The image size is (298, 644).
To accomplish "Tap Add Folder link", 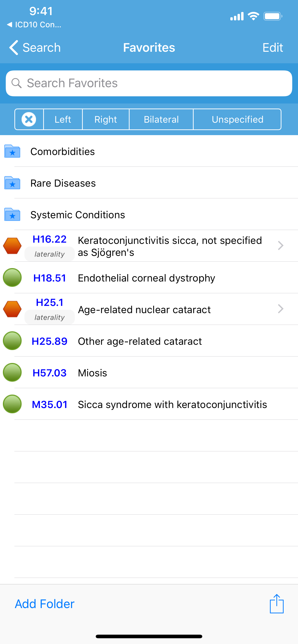I will pos(45,604).
